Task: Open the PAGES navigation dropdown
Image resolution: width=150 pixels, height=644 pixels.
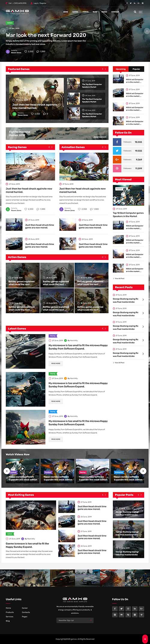Action: [x=104, y=12]
